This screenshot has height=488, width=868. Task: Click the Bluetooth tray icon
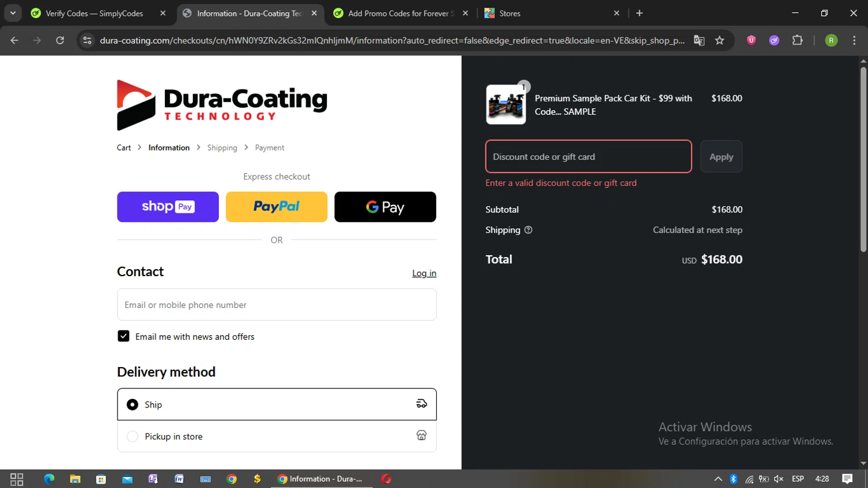click(733, 479)
